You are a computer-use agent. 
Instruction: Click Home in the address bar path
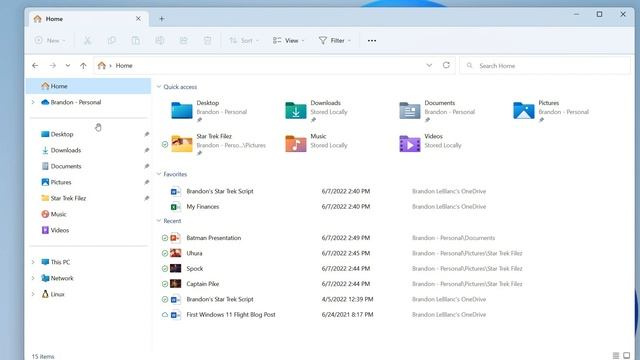pyautogui.click(x=124, y=65)
